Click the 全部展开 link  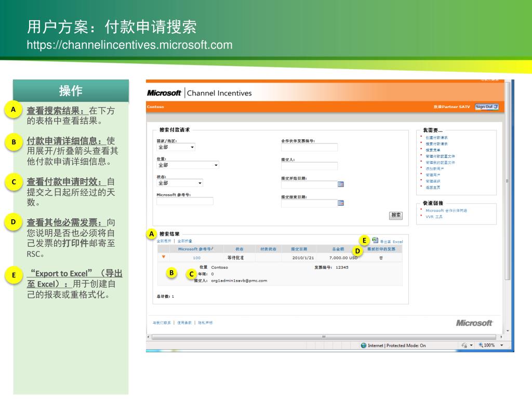point(164,241)
